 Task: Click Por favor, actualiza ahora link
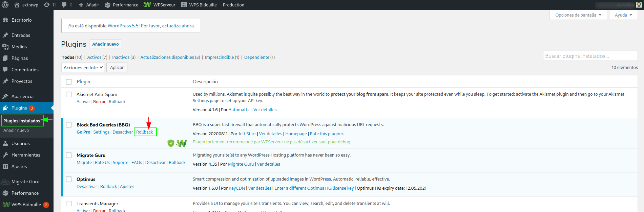(167, 26)
